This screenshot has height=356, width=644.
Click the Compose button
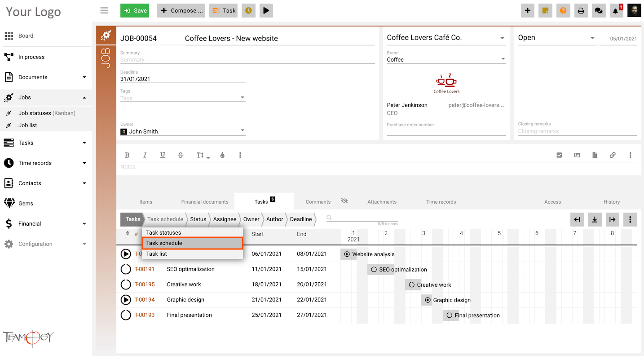(x=181, y=10)
